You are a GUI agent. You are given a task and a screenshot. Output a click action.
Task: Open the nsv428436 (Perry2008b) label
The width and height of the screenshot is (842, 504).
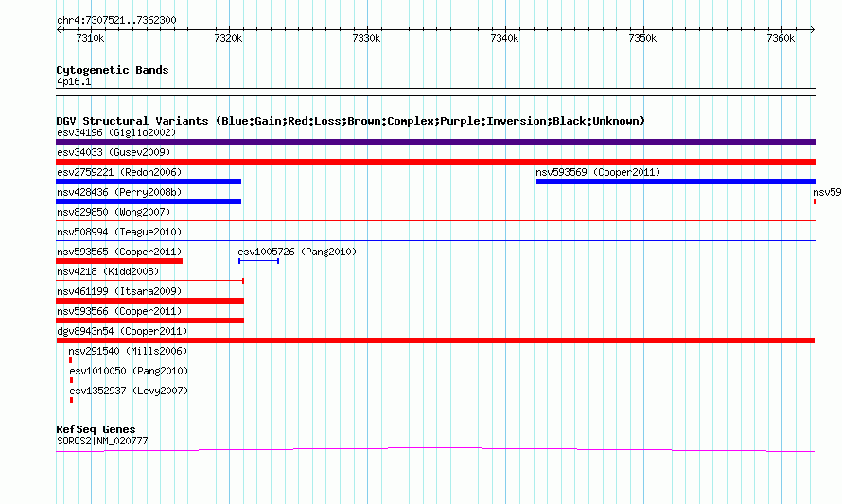tap(119, 192)
